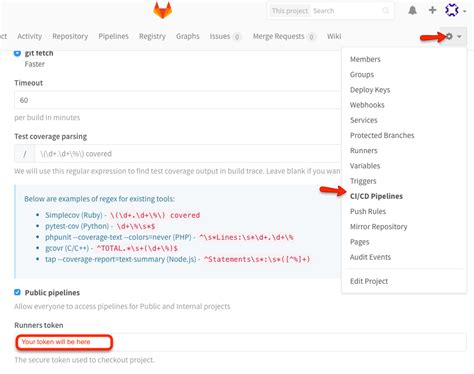Click the Issues count badge

click(x=237, y=37)
